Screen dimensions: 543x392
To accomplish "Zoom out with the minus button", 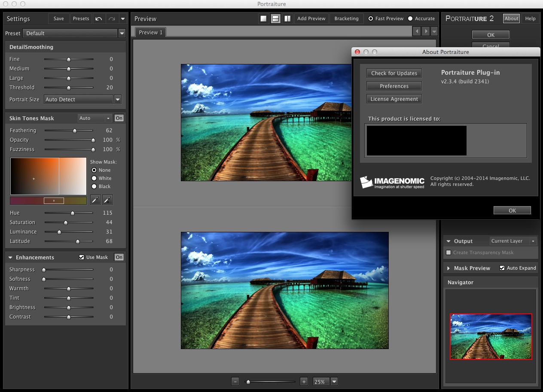I will 235,381.
